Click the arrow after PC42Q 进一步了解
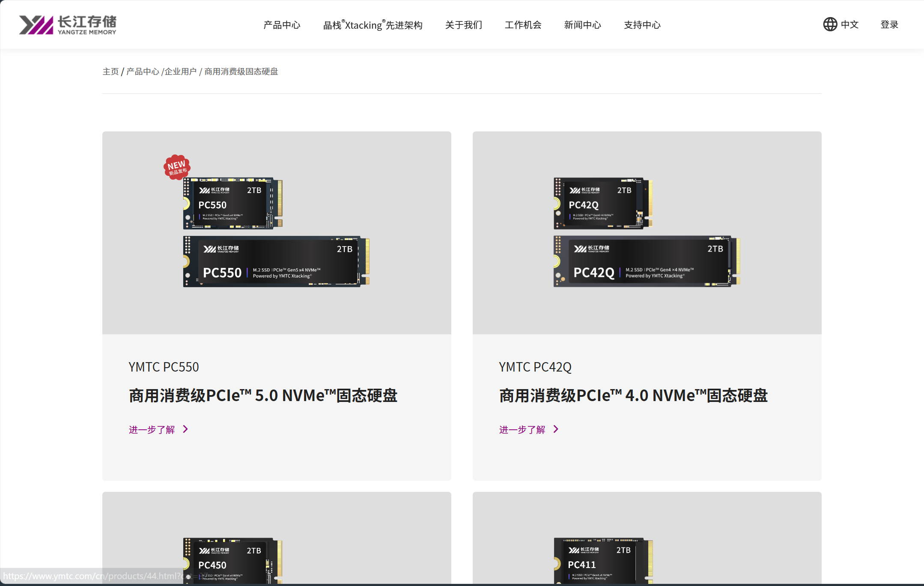Image resolution: width=924 pixels, height=586 pixels. (x=556, y=429)
